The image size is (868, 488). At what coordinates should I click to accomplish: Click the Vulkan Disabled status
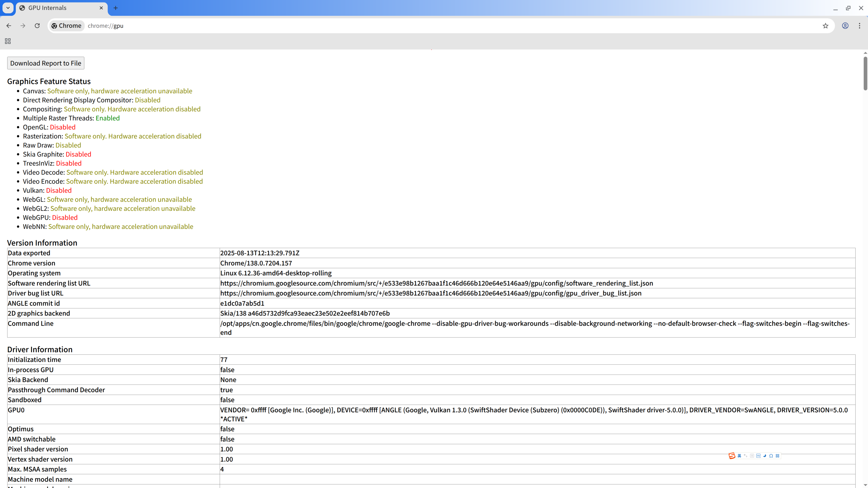(x=59, y=190)
